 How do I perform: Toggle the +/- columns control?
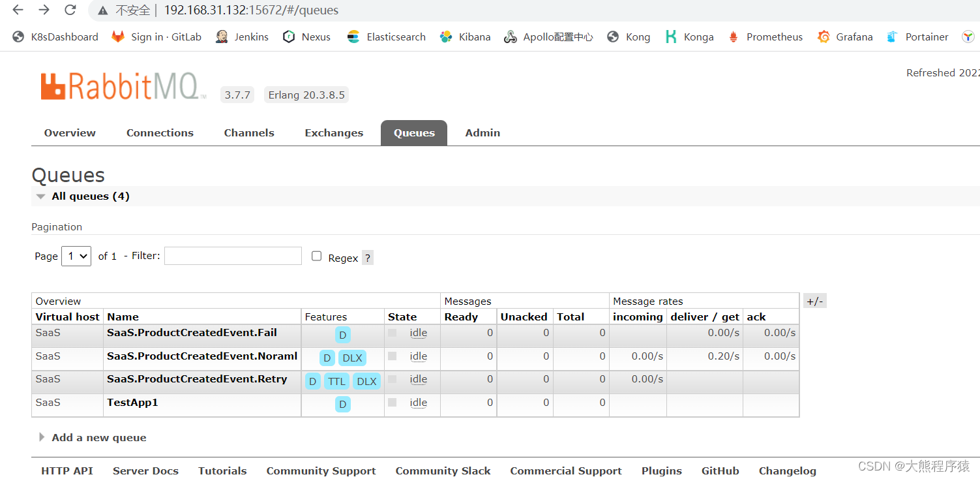pos(814,300)
